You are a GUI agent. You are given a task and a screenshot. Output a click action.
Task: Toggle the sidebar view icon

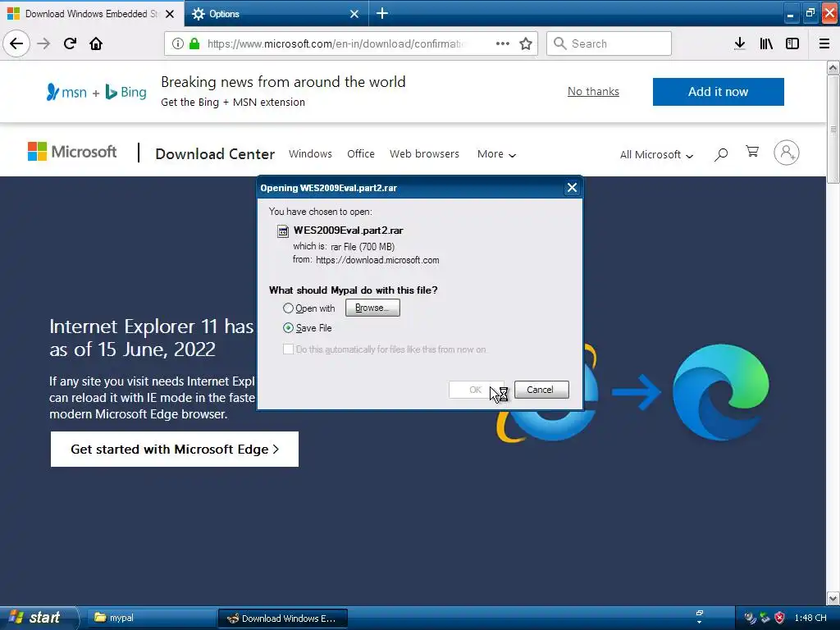pyautogui.click(x=792, y=43)
